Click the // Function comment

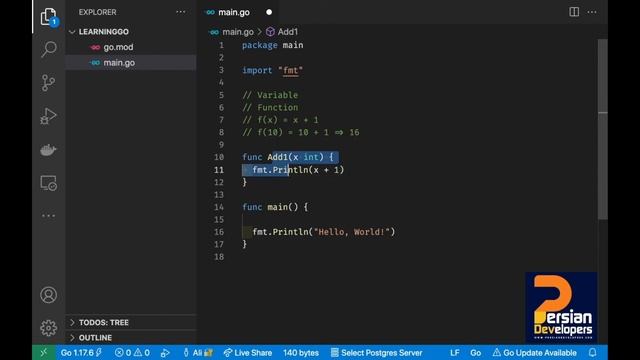pyautogui.click(x=270, y=107)
